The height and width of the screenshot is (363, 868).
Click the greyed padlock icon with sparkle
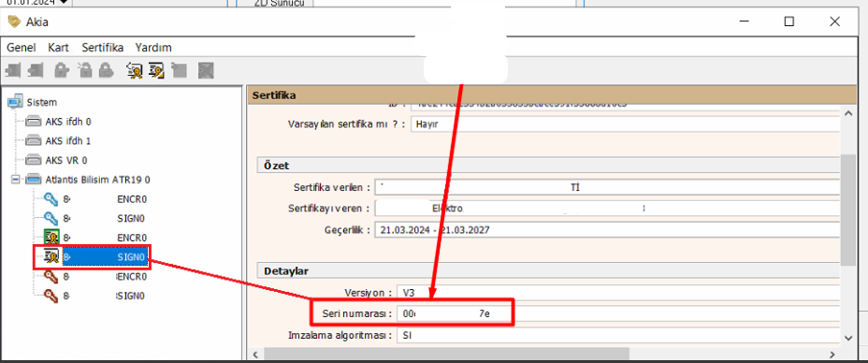85,70
